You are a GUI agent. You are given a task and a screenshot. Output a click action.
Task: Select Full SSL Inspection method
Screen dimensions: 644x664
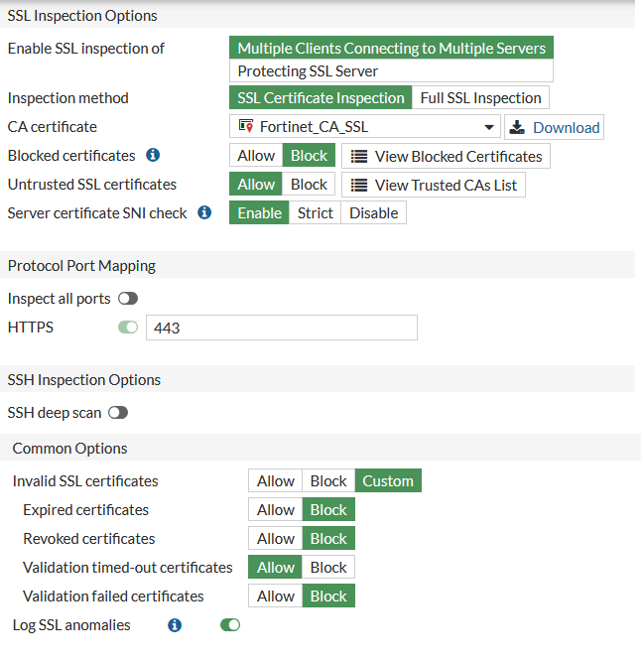click(480, 98)
